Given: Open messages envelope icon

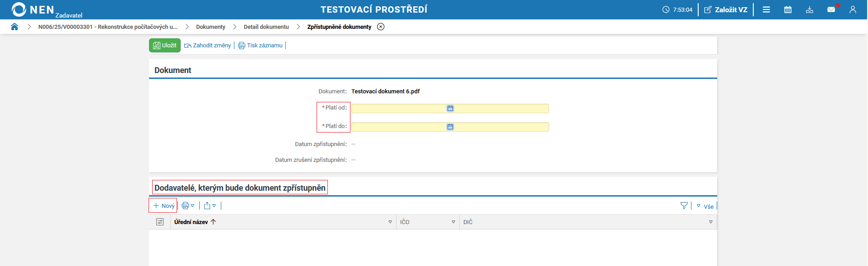Looking at the screenshot, I should click(831, 9).
